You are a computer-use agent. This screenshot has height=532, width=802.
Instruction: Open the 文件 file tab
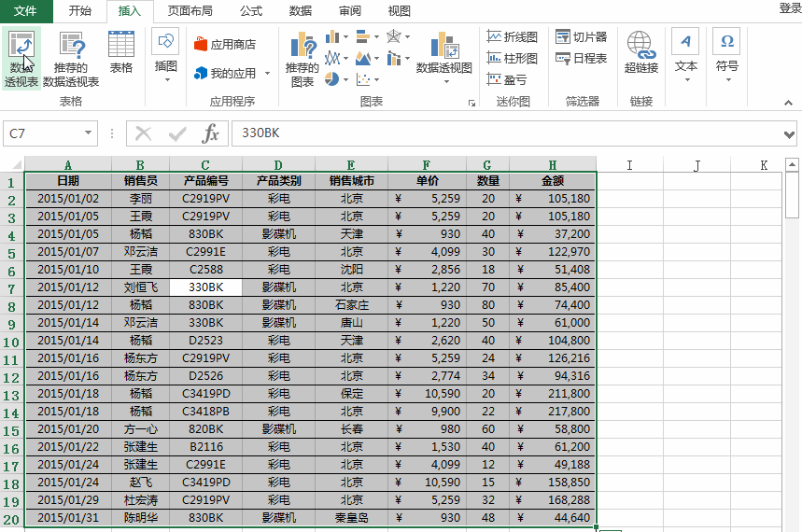pos(25,11)
